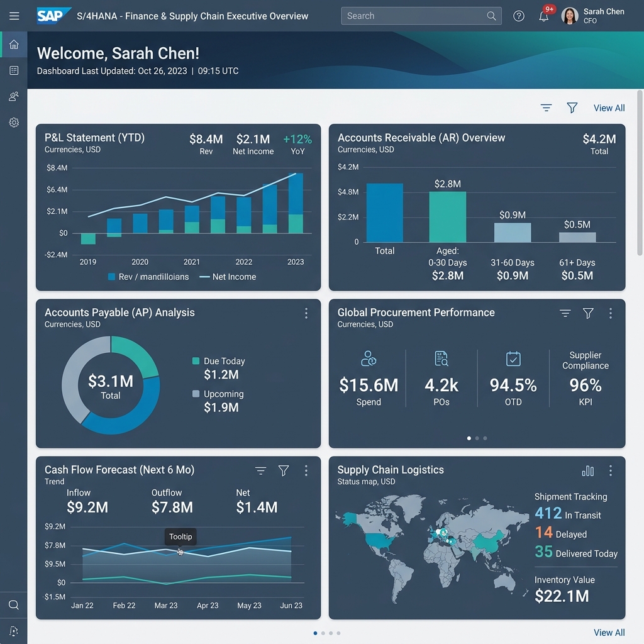Click the page vertical scrollbar
Viewport: 644px width, 644px height.
point(640,172)
